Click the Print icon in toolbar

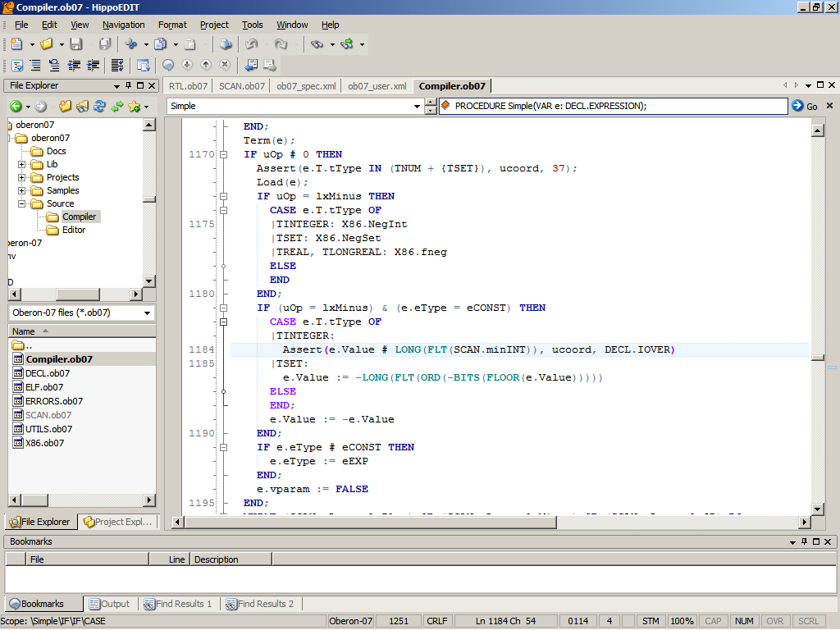tap(226, 44)
